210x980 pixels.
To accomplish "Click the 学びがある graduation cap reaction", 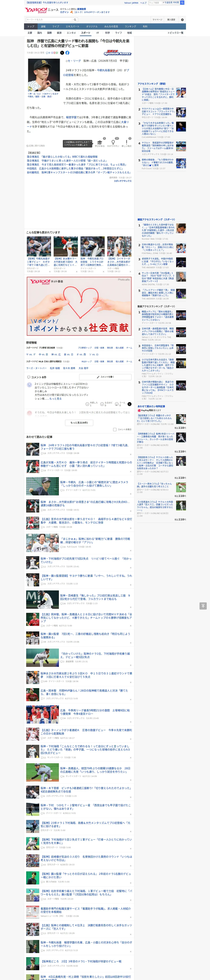I will [100, 143].
